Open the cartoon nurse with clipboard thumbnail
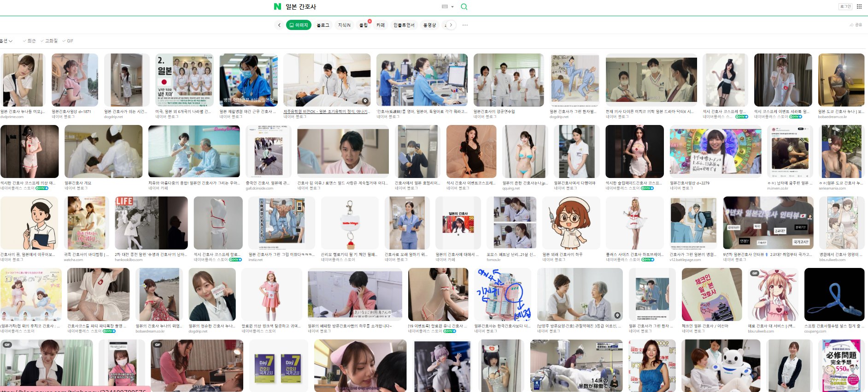The width and height of the screenshot is (868, 392). click(x=29, y=223)
